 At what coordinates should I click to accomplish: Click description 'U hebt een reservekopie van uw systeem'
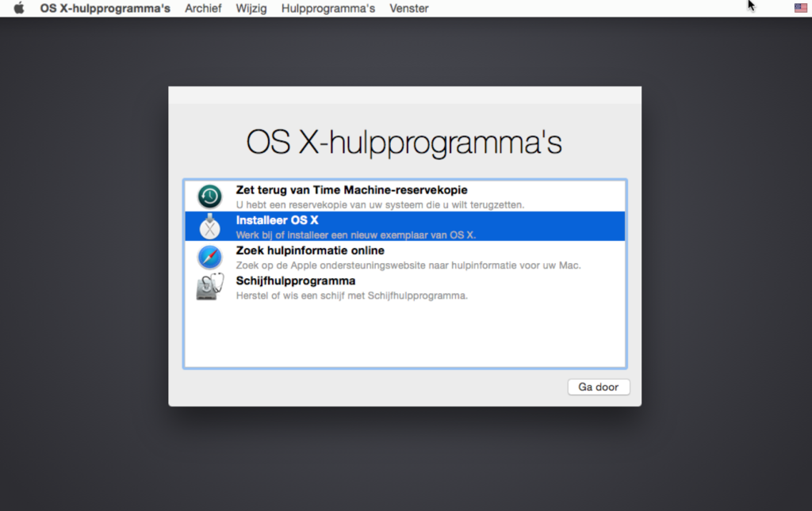coord(380,205)
